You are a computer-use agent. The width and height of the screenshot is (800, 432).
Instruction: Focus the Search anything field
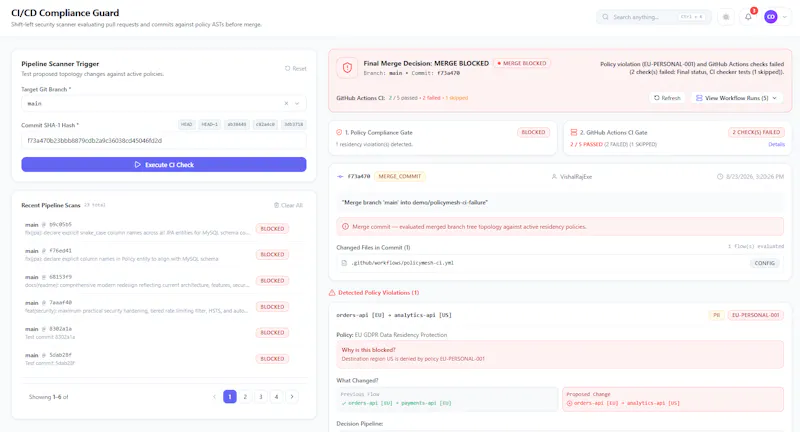pyautogui.click(x=654, y=17)
